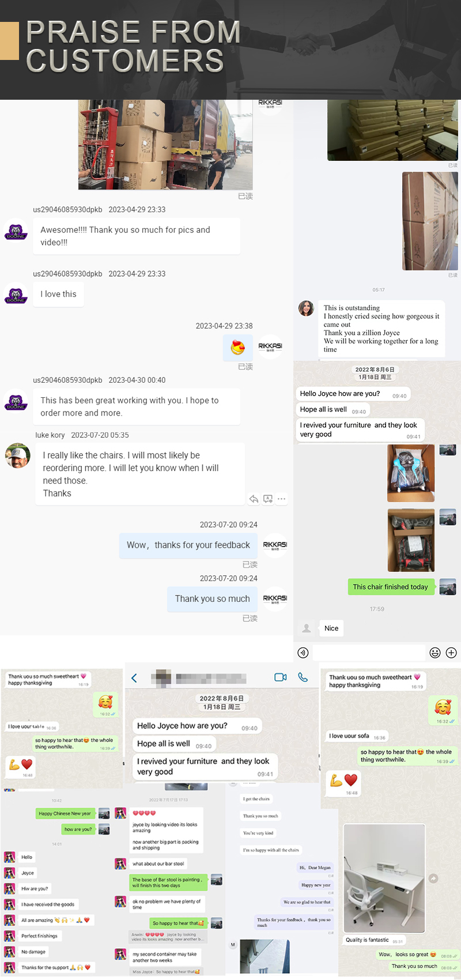Open the white desk and chair photo

(384, 878)
